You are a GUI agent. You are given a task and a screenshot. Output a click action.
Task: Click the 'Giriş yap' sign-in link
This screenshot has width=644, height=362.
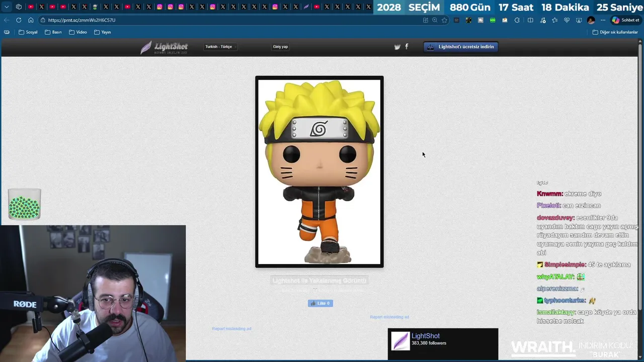(280, 47)
